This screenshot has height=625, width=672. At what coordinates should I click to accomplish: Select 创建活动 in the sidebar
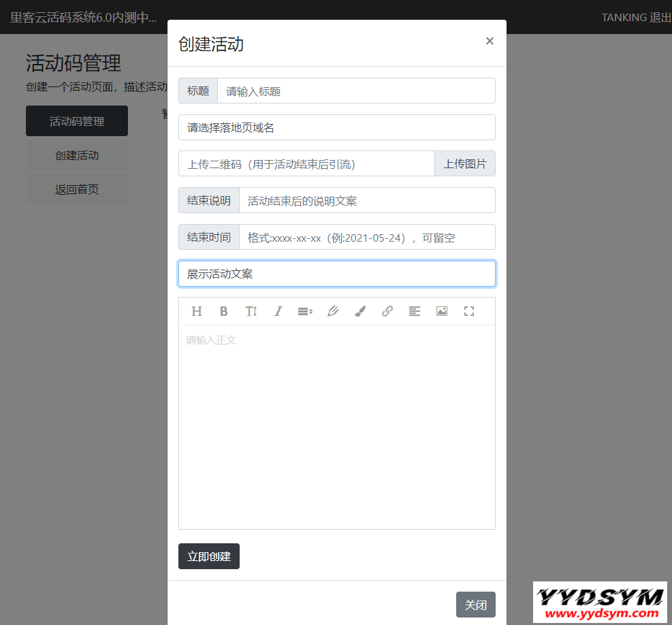77,155
